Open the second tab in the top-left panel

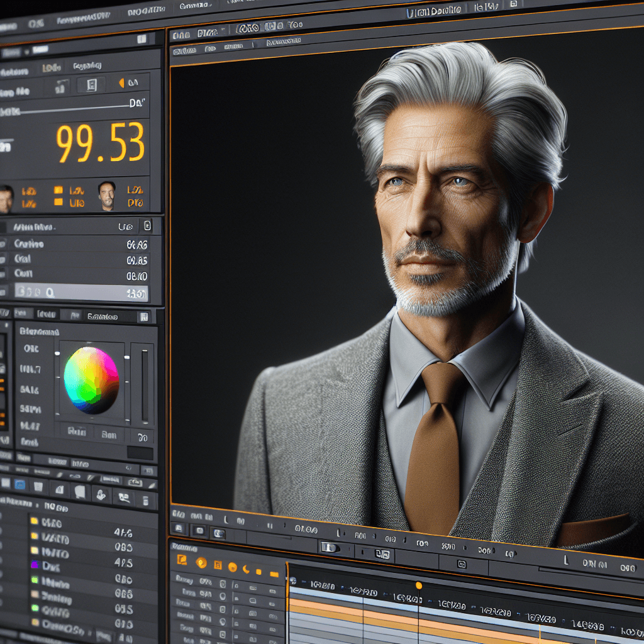[50, 67]
